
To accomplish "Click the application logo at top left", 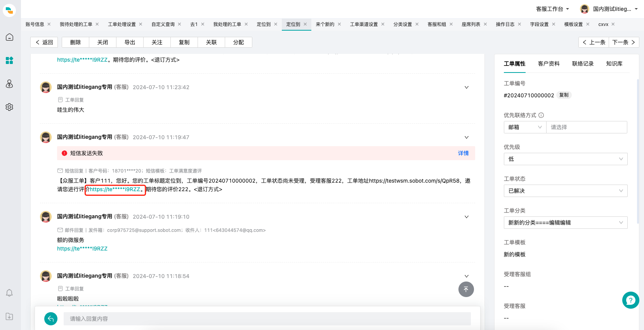I will pyautogui.click(x=9, y=10).
